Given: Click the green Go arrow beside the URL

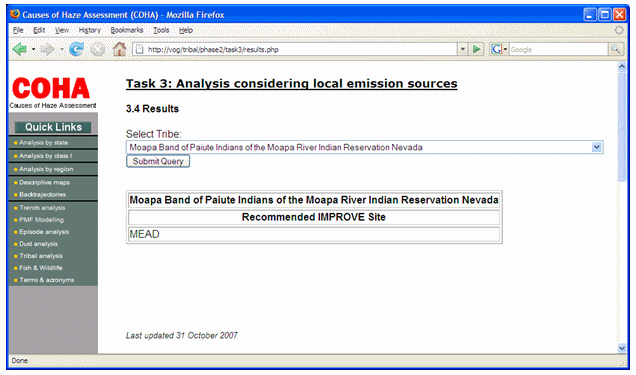Looking at the screenshot, I should pyautogui.click(x=477, y=49).
